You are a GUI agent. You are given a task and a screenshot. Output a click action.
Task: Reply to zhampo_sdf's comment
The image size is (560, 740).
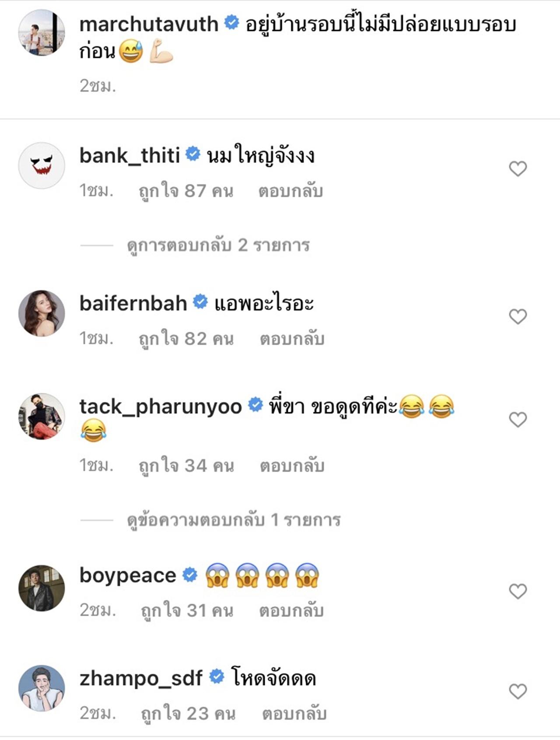(x=294, y=714)
